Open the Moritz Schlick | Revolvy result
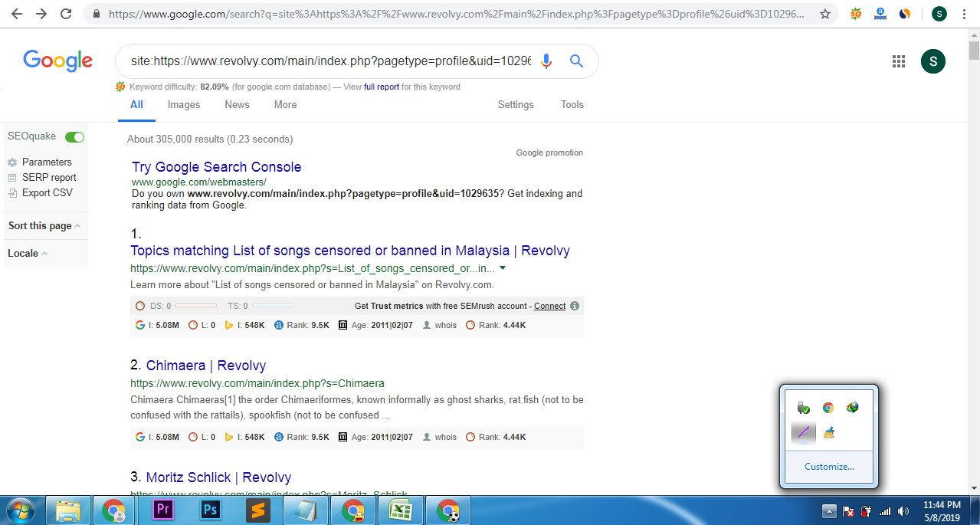This screenshot has height=525, width=980. 219,477
